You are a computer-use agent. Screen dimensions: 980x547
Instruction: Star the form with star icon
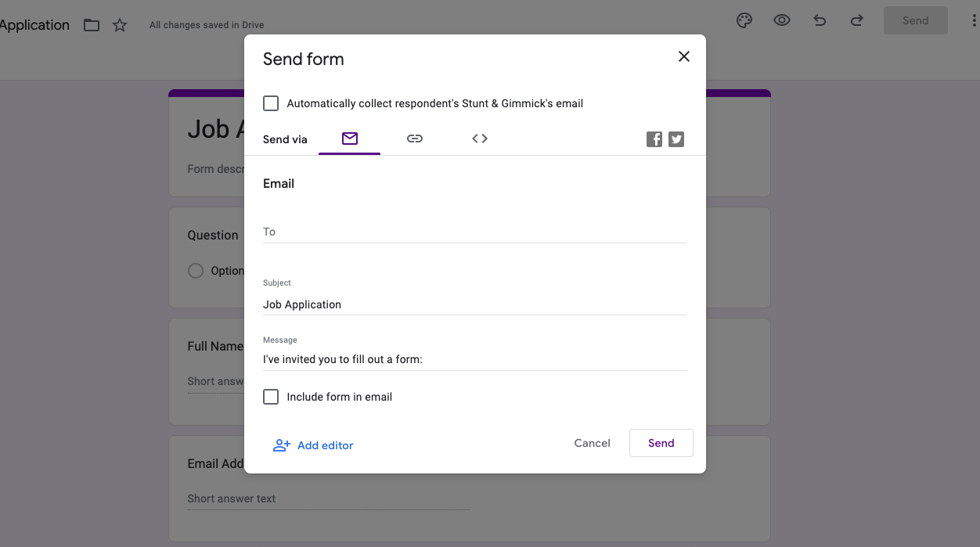(x=120, y=25)
